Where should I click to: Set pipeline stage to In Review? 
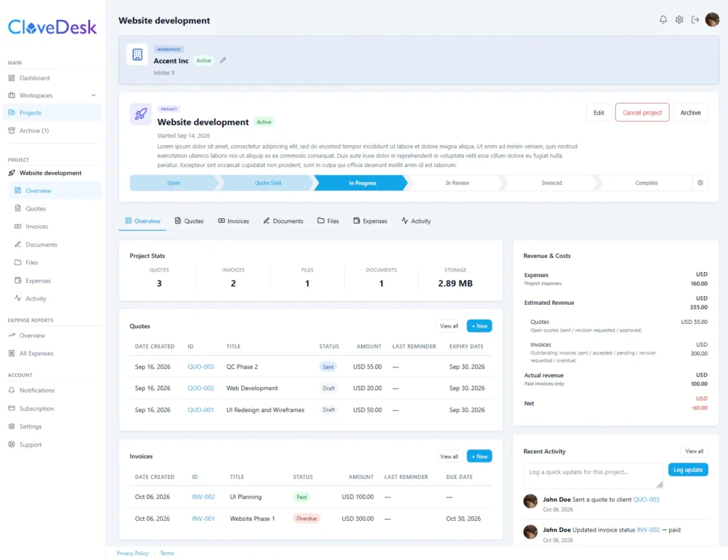point(457,183)
